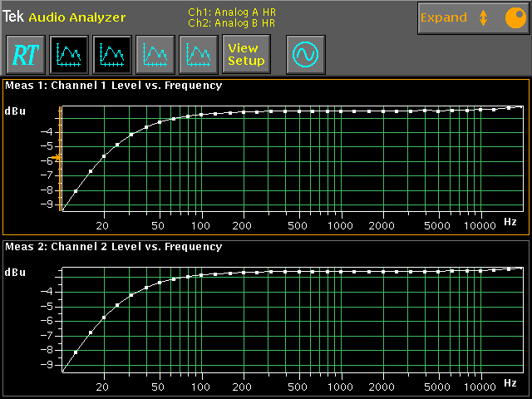The height and width of the screenshot is (399, 532).
Task: Open the sine wave generator icon
Action: pos(305,55)
